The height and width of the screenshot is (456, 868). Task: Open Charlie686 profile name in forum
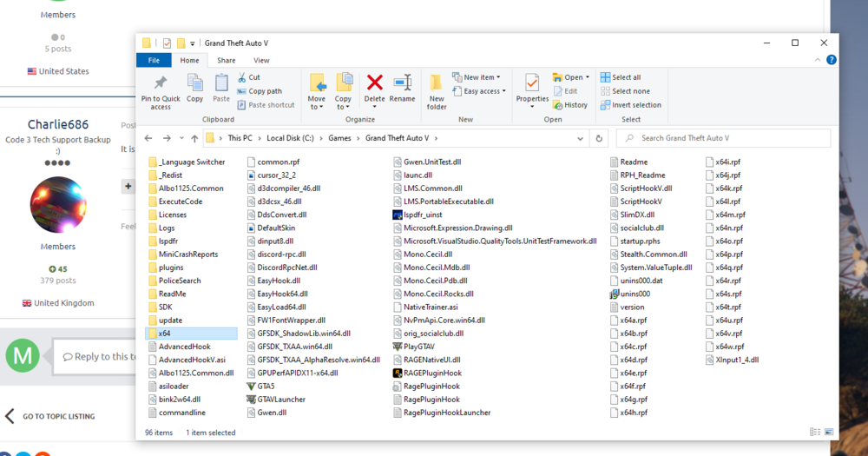pos(58,124)
